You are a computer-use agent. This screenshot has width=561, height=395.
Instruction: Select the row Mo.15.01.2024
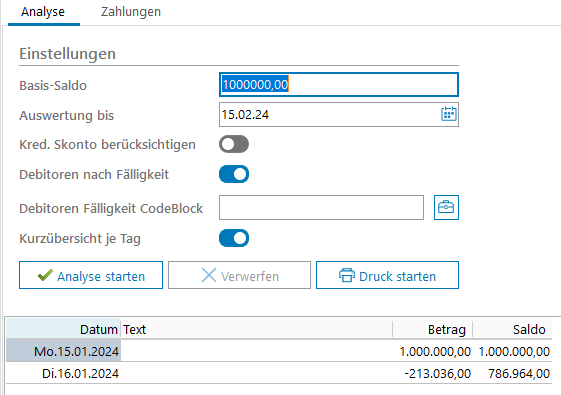coord(279,351)
